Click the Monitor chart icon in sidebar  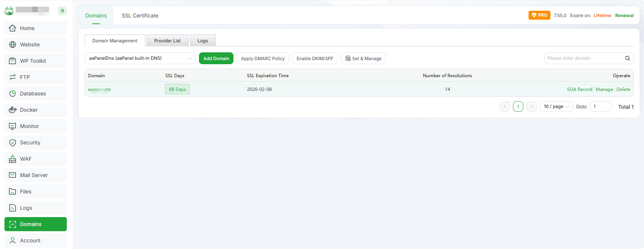(x=13, y=126)
